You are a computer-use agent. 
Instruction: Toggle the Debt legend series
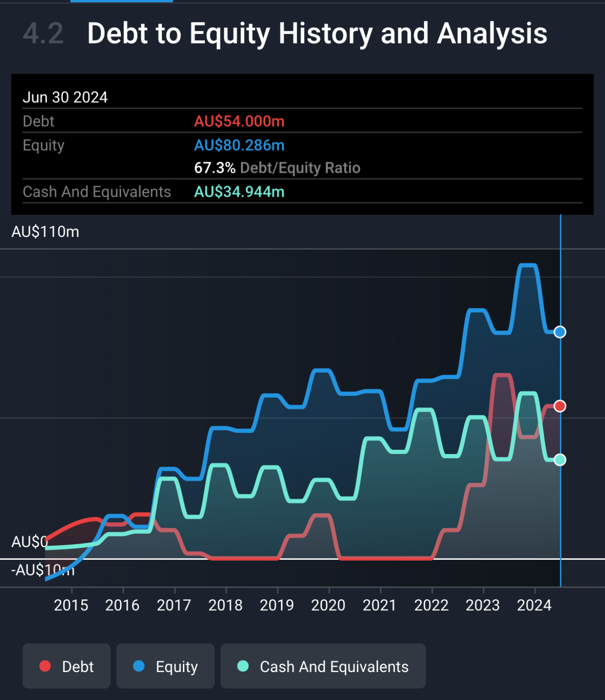tap(66, 666)
